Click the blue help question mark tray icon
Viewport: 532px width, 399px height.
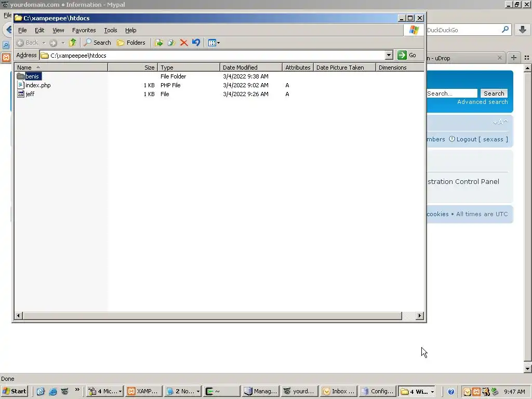451,392
